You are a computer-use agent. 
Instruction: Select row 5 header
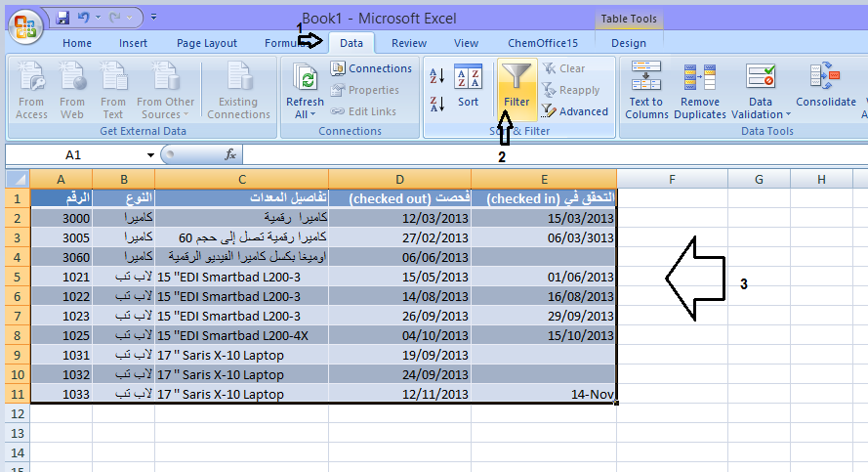[x=18, y=277]
